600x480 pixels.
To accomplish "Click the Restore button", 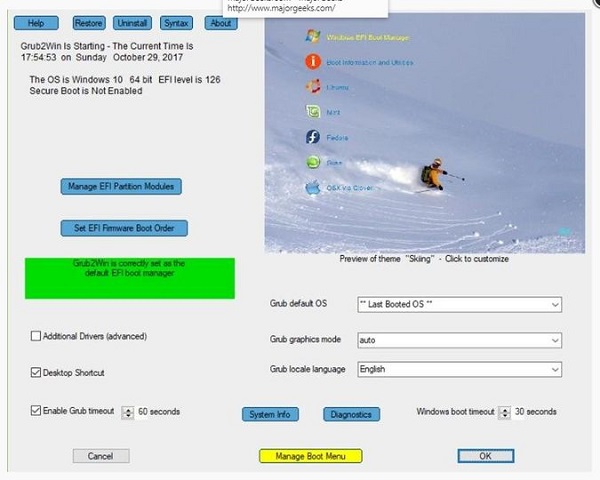I will pos(89,23).
